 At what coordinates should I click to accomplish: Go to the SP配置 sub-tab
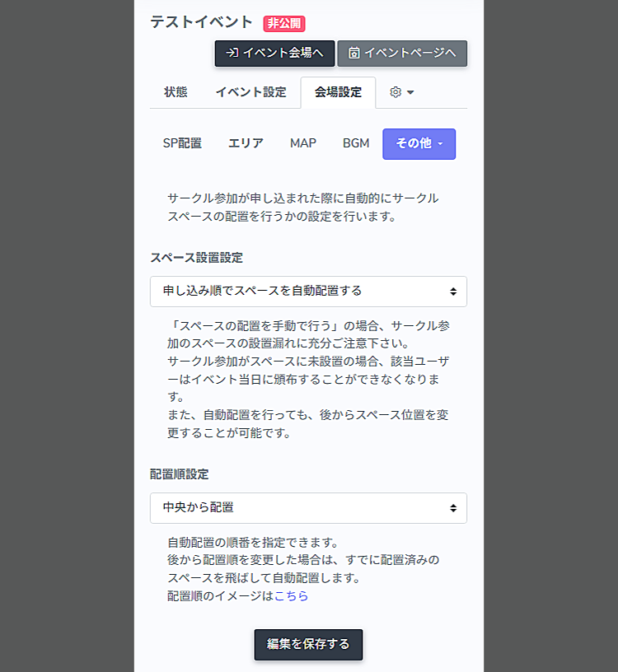pyautogui.click(x=182, y=143)
